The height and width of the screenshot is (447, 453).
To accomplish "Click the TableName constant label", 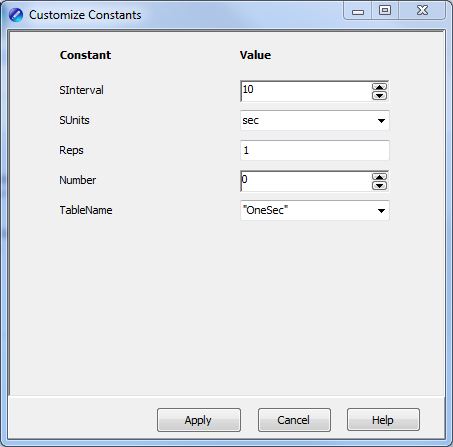I will tap(86, 210).
